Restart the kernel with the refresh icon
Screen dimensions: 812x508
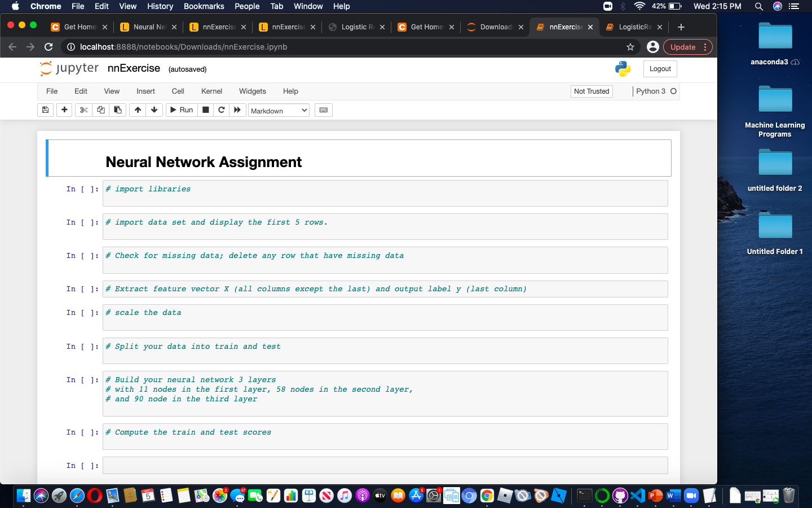click(222, 110)
